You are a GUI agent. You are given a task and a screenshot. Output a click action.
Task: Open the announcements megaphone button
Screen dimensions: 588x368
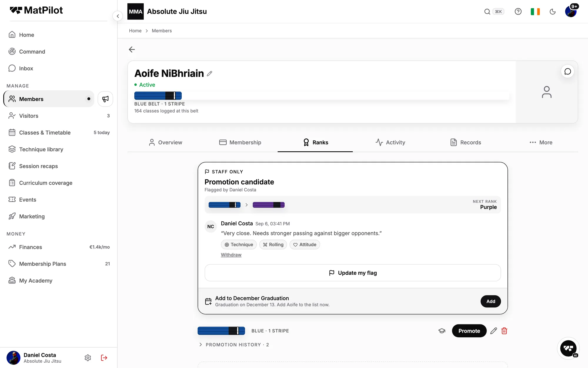105,99
